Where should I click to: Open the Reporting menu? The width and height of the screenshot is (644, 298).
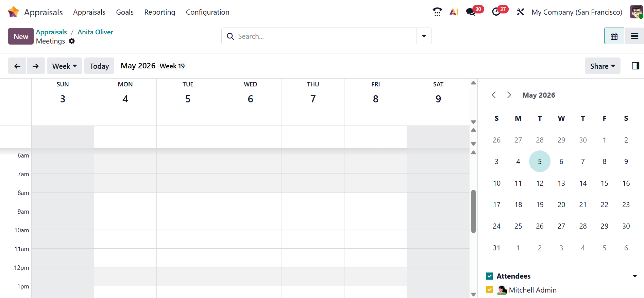tap(159, 12)
